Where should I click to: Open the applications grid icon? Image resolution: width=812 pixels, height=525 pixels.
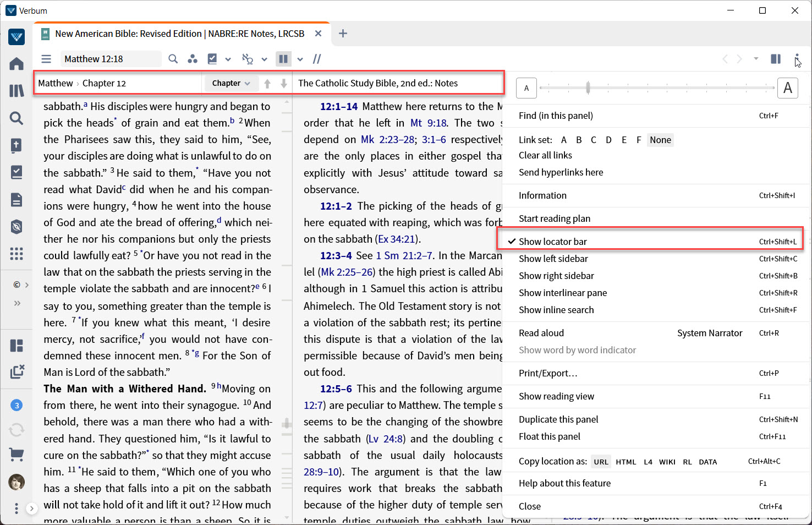pyautogui.click(x=17, y=254)
